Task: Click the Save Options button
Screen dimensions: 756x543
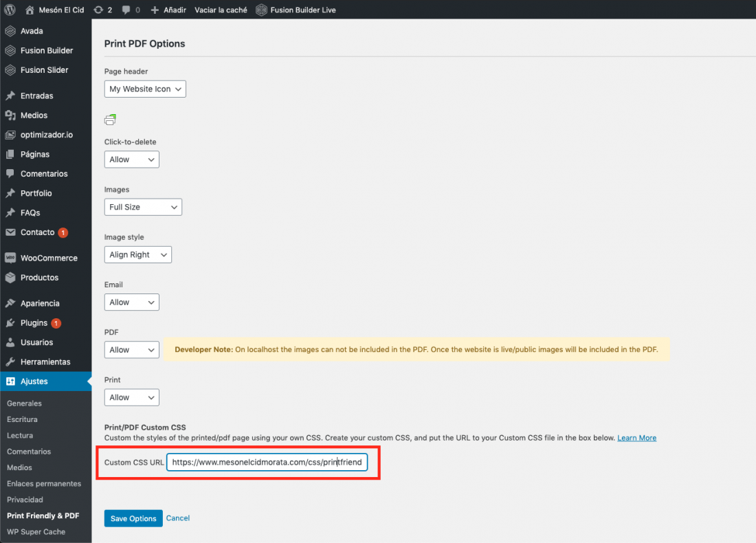Action: (x=133, y=518)
